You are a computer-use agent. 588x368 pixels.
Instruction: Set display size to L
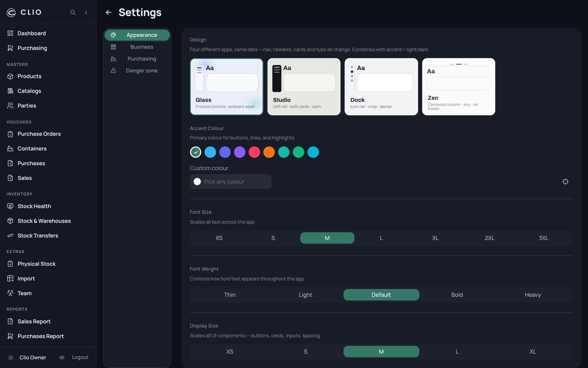(457, 352)
